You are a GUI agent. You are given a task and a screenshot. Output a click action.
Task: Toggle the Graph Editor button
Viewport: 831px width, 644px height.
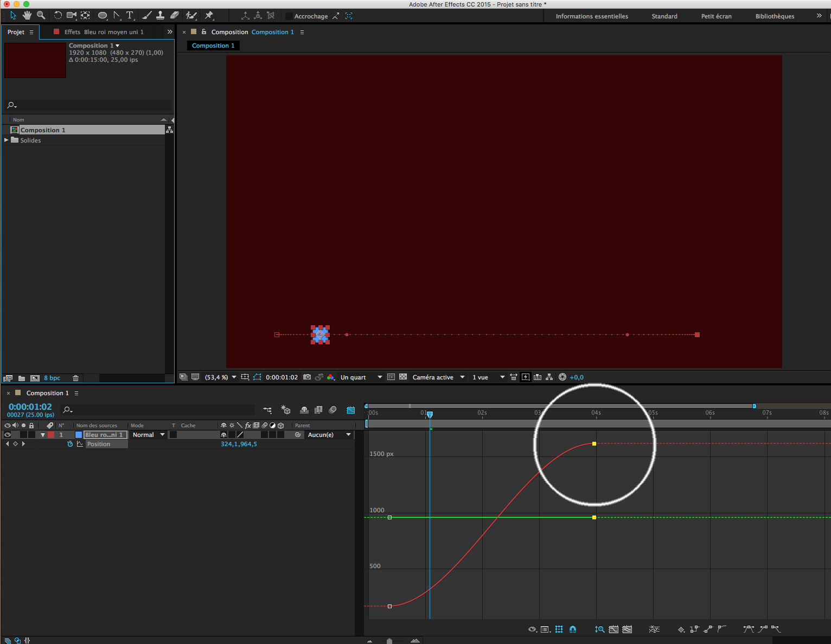coord(351,410)
